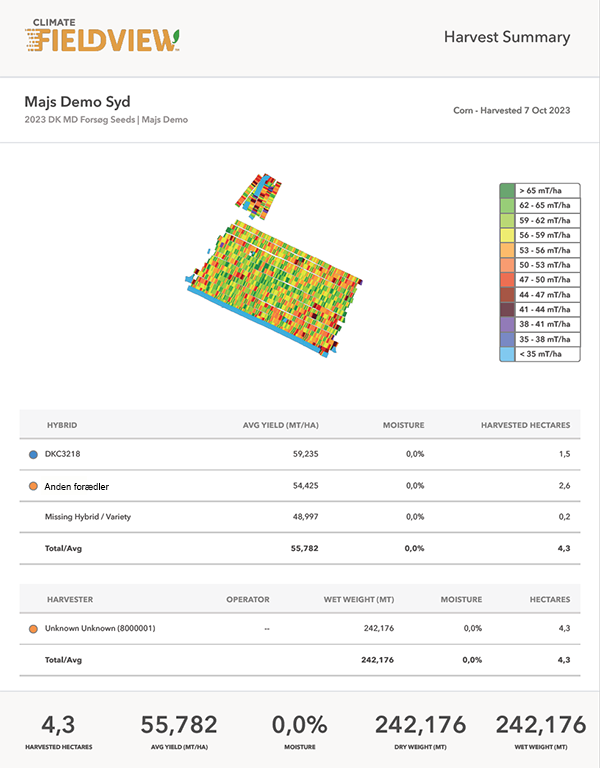The width and height of the screenshot is (600, 768).
Task: Click the 48,997 yield value
Action: [x=306, y=517]
